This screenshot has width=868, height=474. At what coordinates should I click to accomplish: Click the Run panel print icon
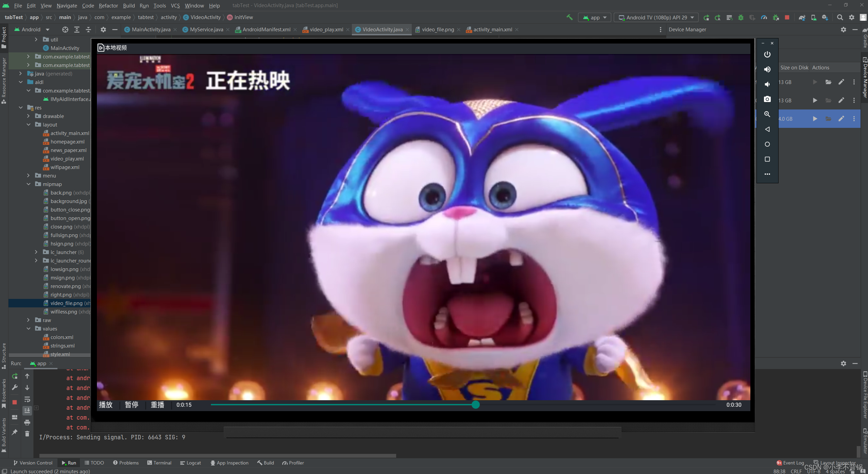27,422
